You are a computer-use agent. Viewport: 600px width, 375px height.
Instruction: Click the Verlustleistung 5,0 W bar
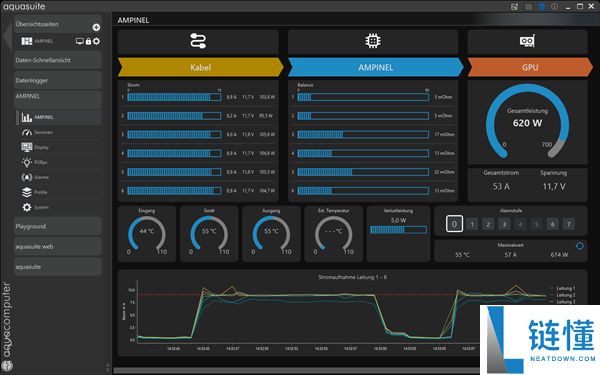coord(398,230)
